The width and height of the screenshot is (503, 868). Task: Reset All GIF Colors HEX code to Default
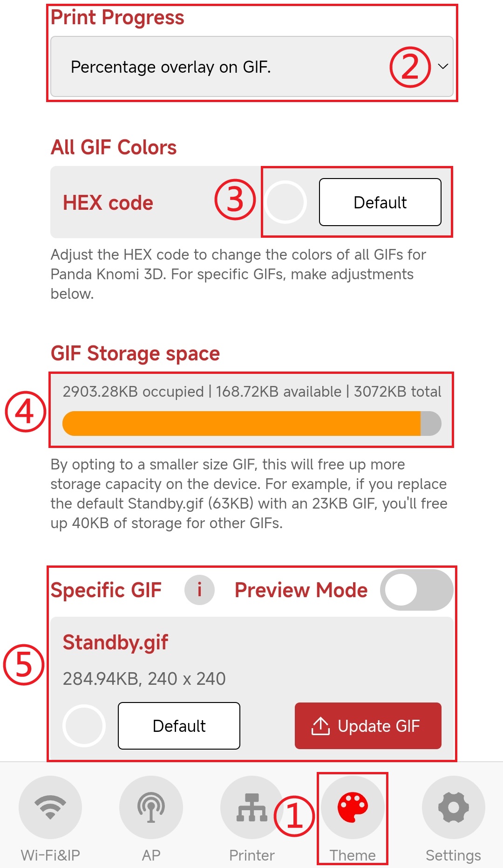click(x=380, y=202)
